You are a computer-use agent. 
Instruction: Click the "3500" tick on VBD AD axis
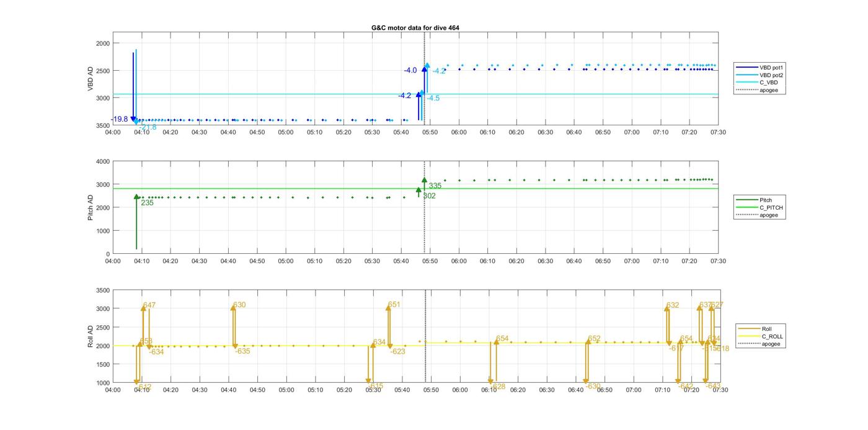coord(102,125)
